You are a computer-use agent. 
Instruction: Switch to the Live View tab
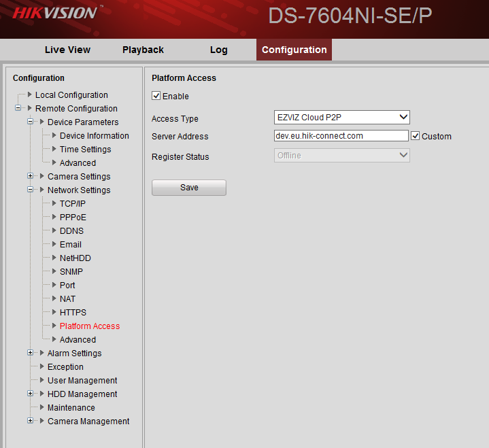click(x=67, y=50)
